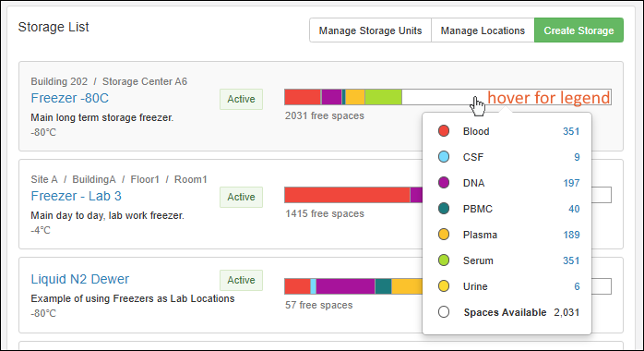Click the white Spaces Available legend circle
This screenshot has height=351, width=644.
pos(444,312)
